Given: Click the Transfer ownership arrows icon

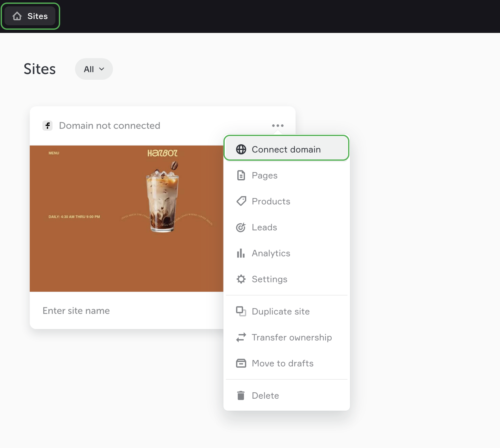Looking at the screenshot, I should (x=241, y=337).
